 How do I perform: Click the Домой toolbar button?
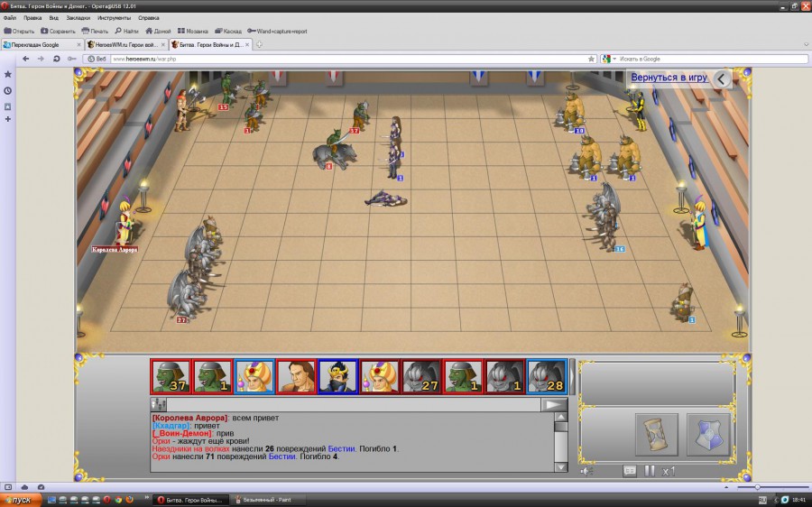point(159,31)
